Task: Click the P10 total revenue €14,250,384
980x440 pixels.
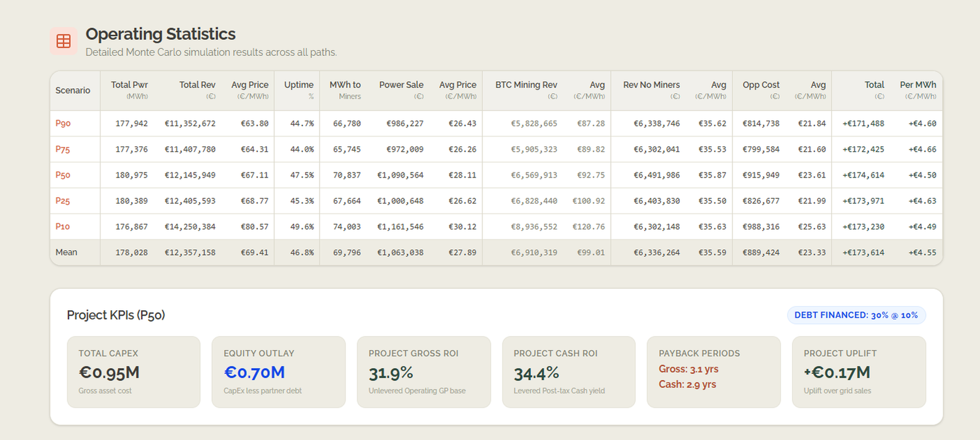Action: pos(190,226)
